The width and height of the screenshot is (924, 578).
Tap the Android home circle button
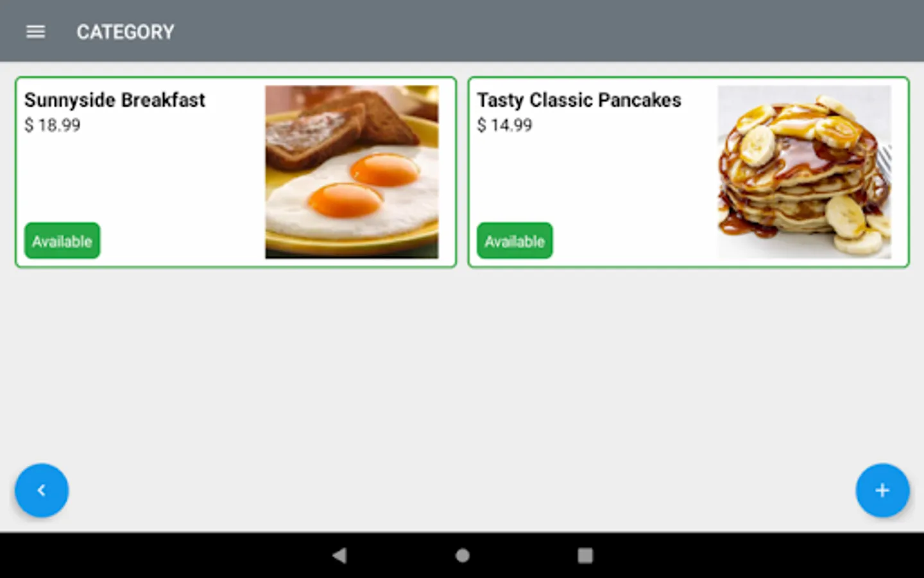click(462, 556)
